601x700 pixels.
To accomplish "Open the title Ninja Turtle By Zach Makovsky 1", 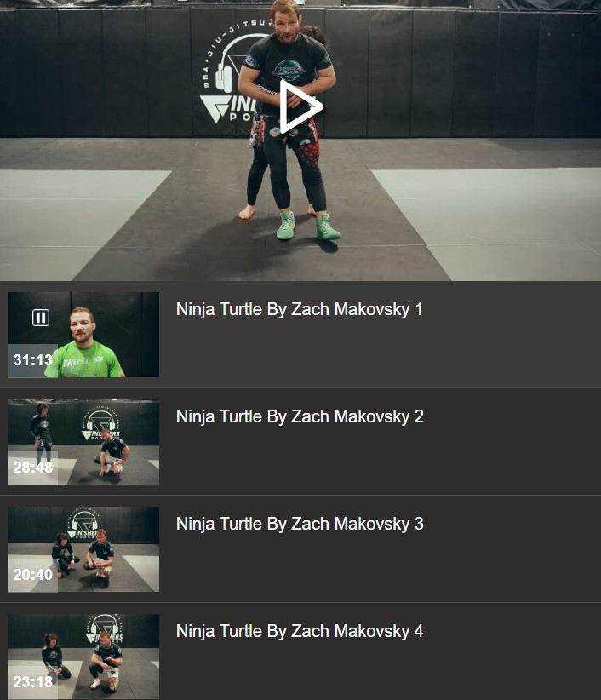I will click(300, 309).
